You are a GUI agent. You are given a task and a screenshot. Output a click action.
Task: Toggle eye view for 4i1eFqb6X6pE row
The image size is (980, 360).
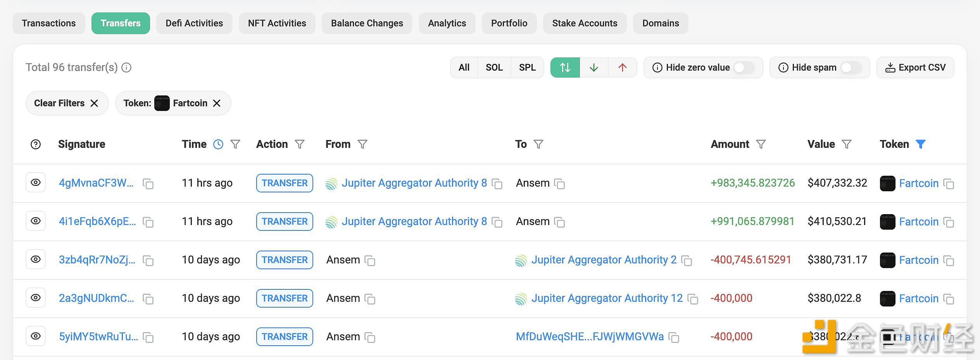(36, 221)
